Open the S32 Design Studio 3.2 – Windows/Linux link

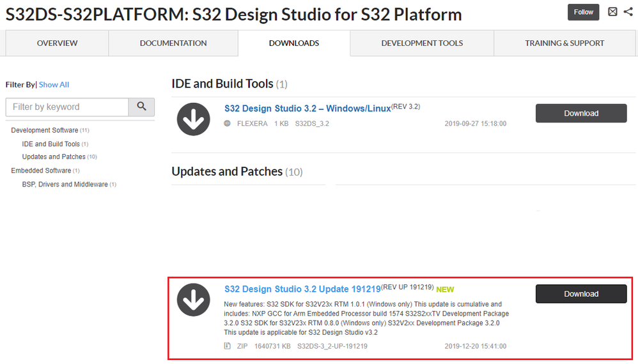(x=307, y=109)
